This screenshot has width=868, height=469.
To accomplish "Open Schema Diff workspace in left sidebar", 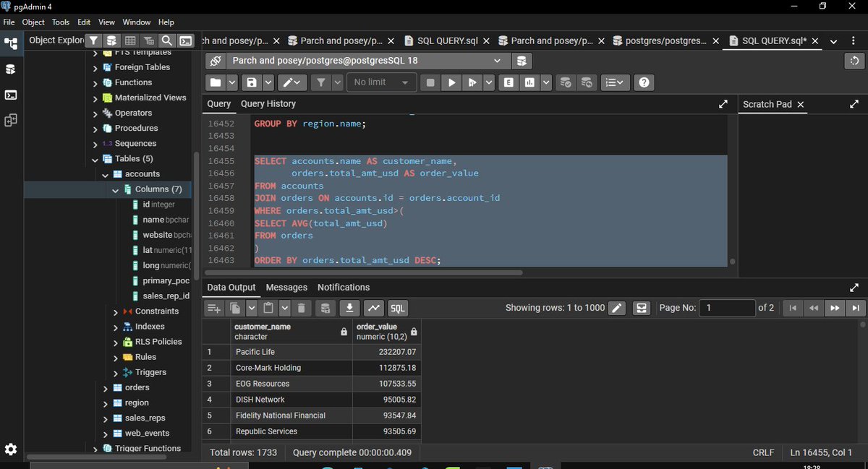I will (11, 120).
